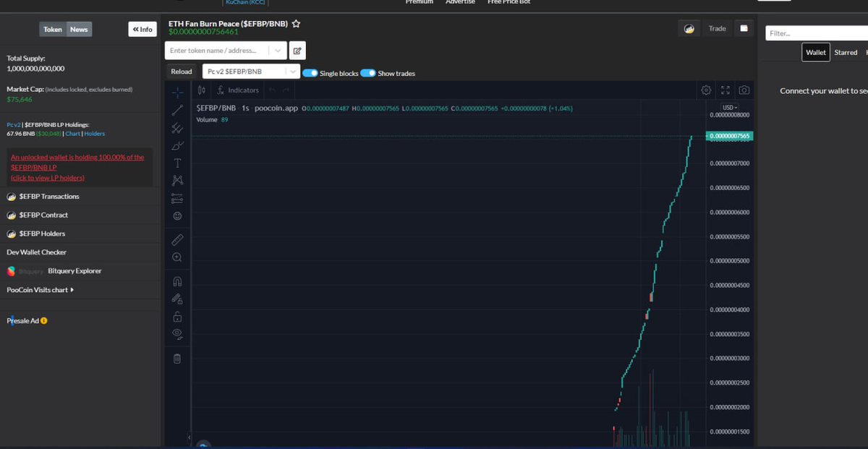Open the pitchfork and Gann tools

pyautogui.click(x=177, y=128)
